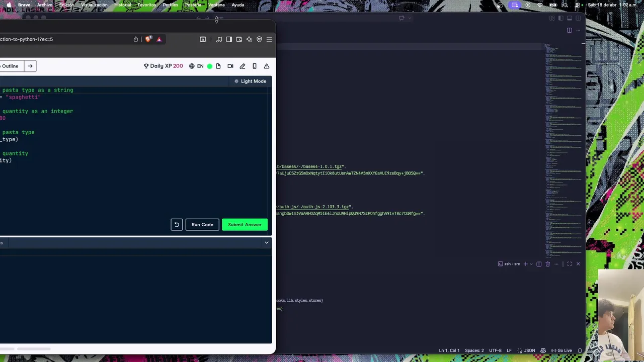Go to next exercise arrow button
644x362 pixels.
[30, 66]
